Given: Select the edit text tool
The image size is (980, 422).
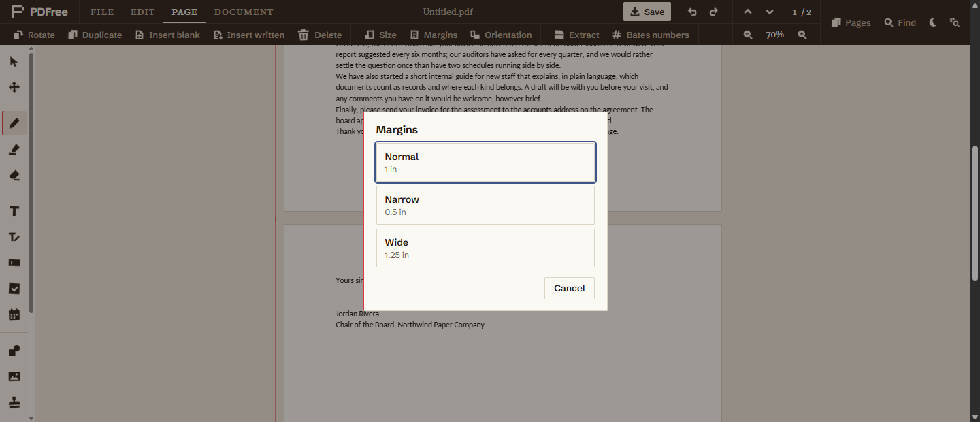Looking at the screenshot, I should 14,237.
